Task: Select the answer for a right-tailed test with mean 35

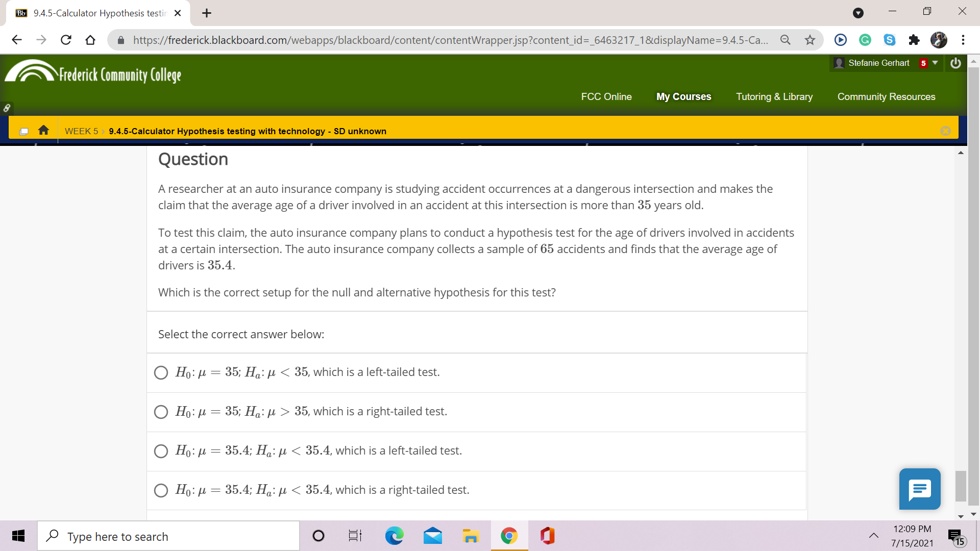Action: [161, 412]
